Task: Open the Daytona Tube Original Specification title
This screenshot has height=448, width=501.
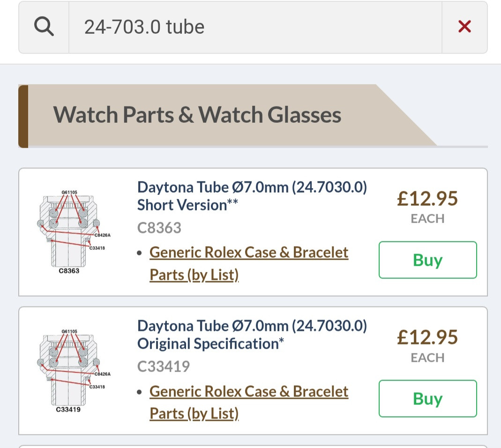Action: pyautogui.click(x=252, y=335)
